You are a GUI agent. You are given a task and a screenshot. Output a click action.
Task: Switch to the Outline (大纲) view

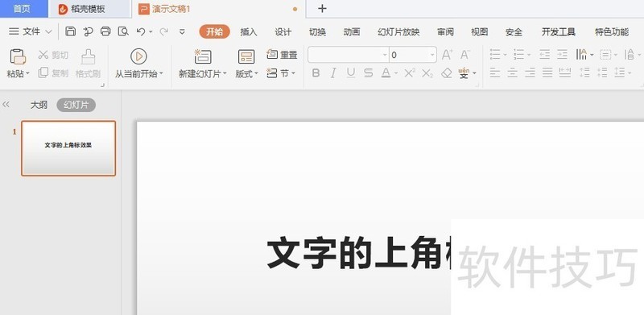[x=39, y=105]
